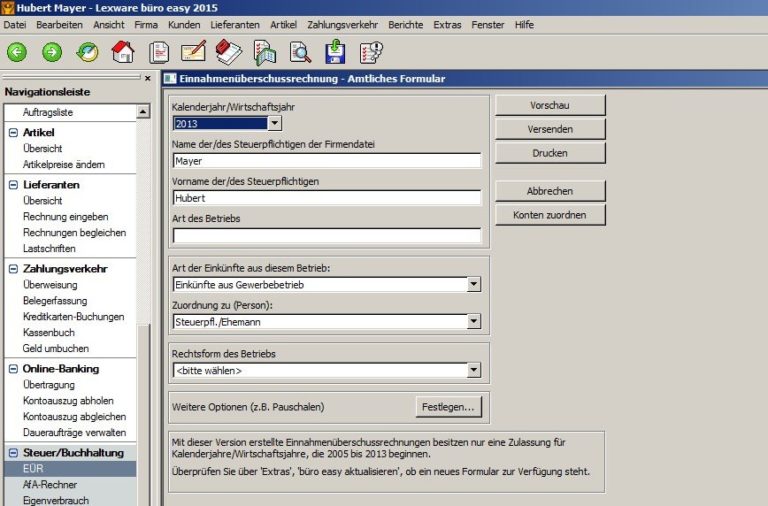Viewport: 768px width, 506px height.
Task: Click the Vorname field containing Hubert
Action: pos(327,198)
